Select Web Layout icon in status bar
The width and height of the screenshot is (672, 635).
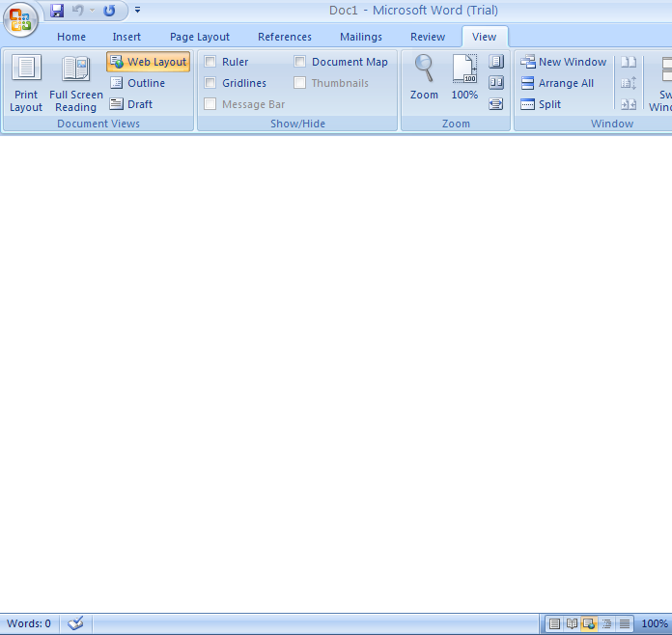point(589,623)
